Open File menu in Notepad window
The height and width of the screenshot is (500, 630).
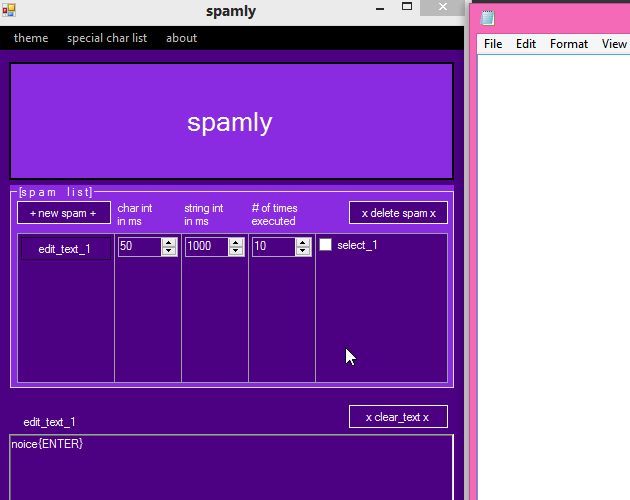(x=493, y=44)
